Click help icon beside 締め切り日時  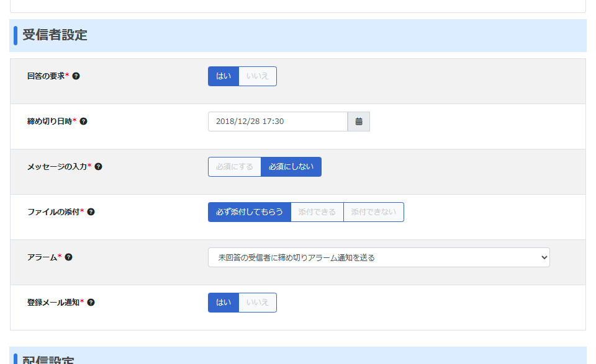click(84, 122)
